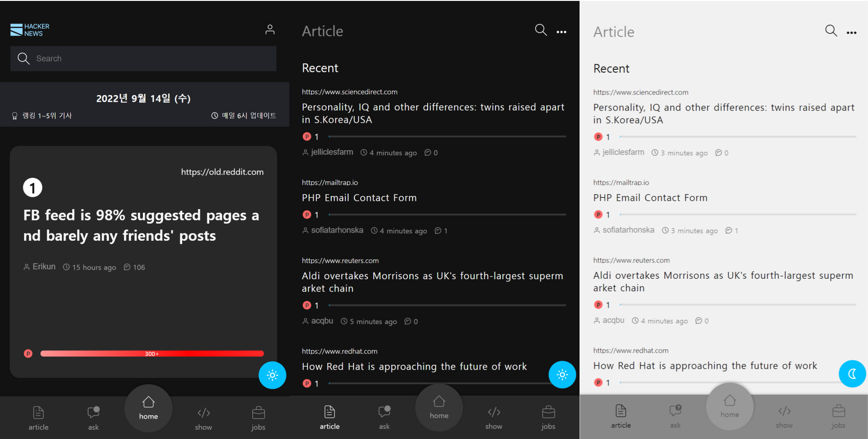Viewport: 868px width, 439px height.
Task: Toggle dark mode with the sun floating button
Action: coord(272,375)
